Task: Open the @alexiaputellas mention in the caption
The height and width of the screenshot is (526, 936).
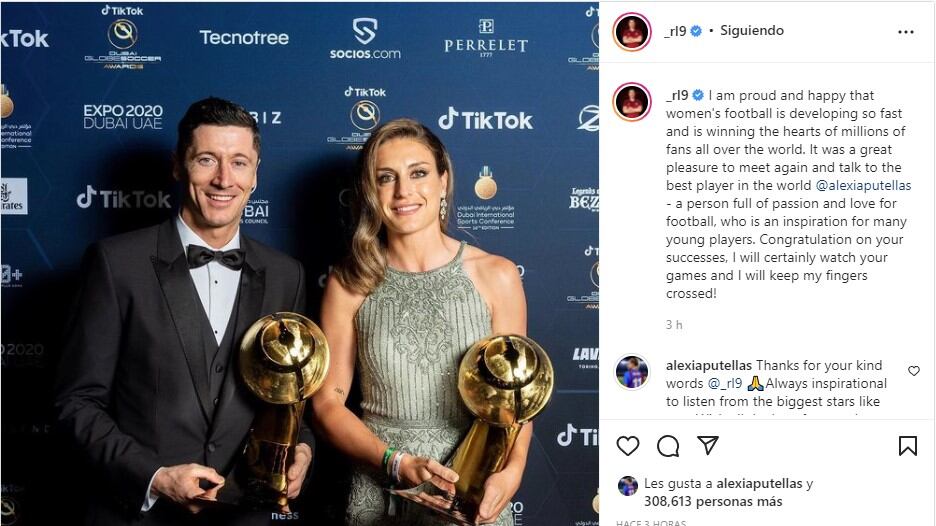Action: [x=863, y=185]
